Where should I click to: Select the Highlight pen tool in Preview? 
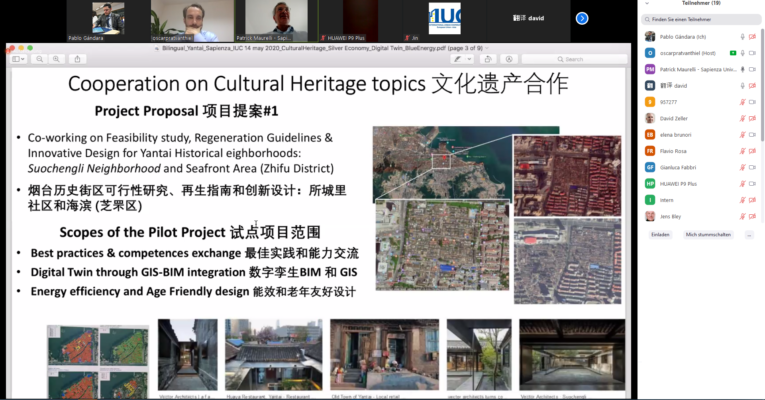click(x=457, y=59)
